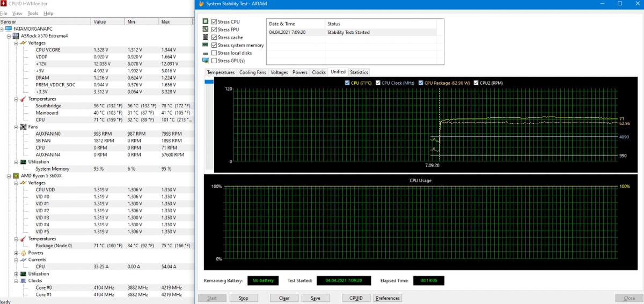Click the Voltages icon under ASRock X570 Extreme4

click(x=23, y=43)
